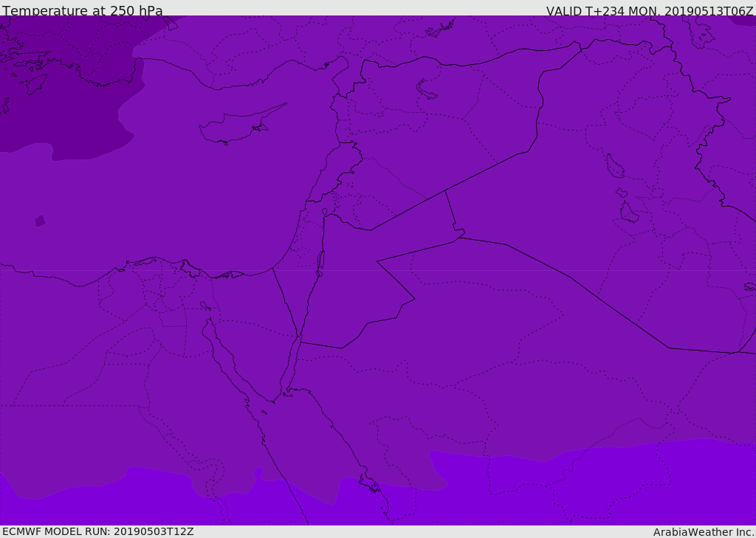Click the 'VALID T+234 MON. 20190513T06Z' label

[650, 11]
